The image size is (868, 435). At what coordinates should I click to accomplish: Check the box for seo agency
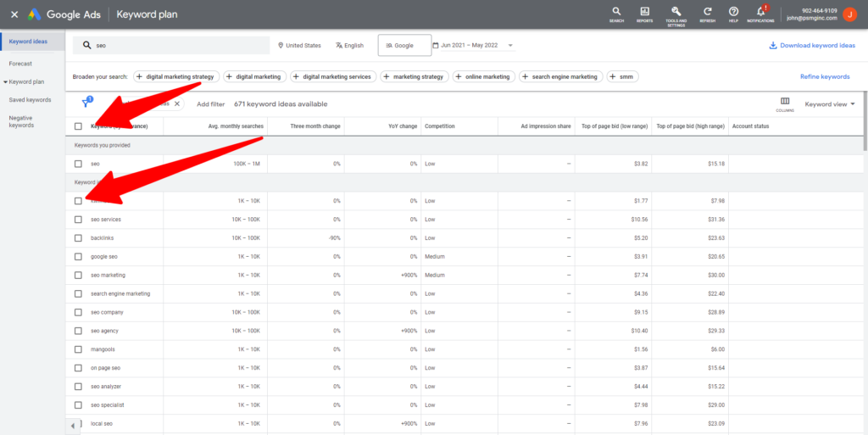78,331
